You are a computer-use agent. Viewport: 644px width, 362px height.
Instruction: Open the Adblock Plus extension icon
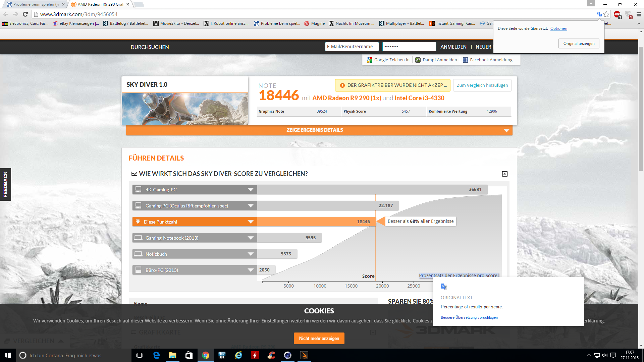click(617, 14)
